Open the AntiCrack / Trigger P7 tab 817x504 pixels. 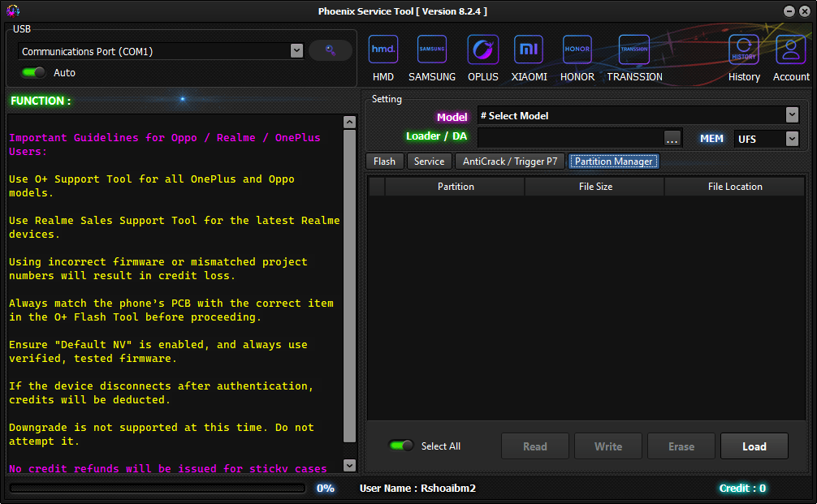509,161
